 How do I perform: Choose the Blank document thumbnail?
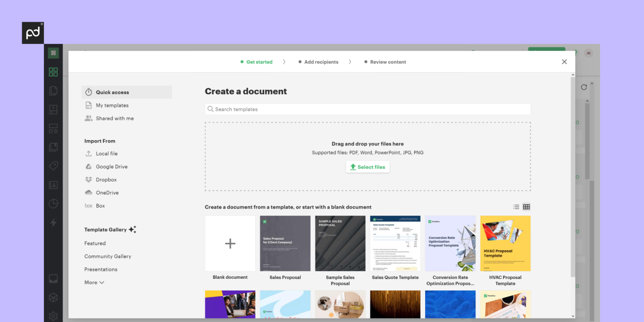(230, 244)
